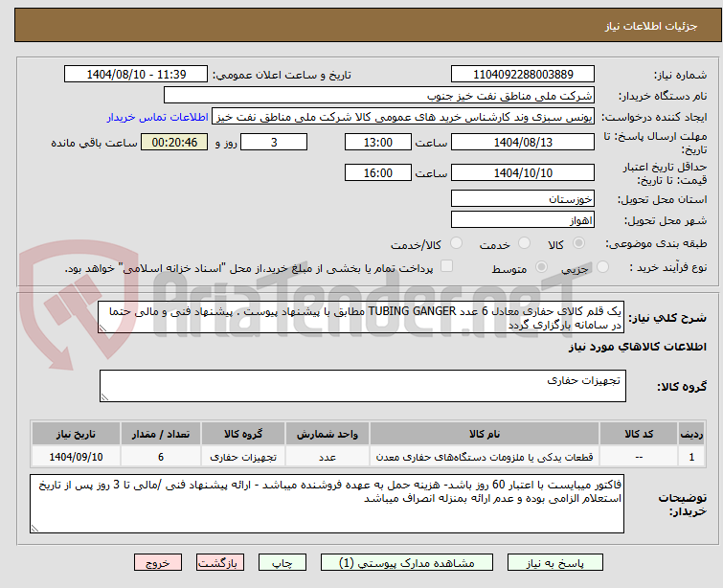
Task: Click the quantity cell 6 in the table
Action: coord(161,457)
